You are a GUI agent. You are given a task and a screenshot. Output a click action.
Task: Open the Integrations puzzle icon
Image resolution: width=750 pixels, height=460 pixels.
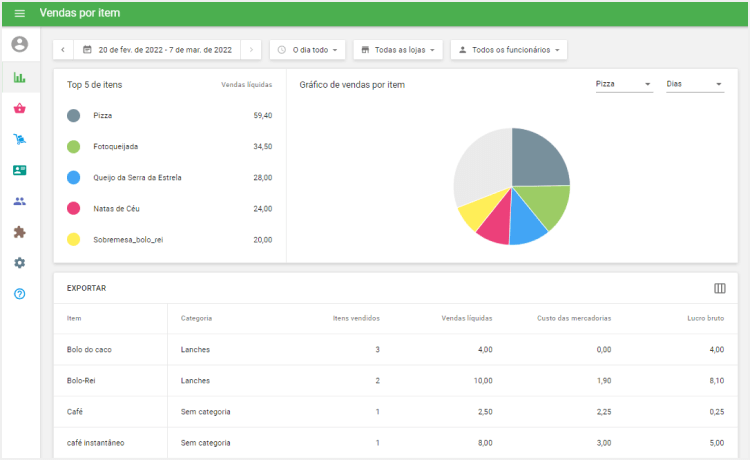click(20, 232)
